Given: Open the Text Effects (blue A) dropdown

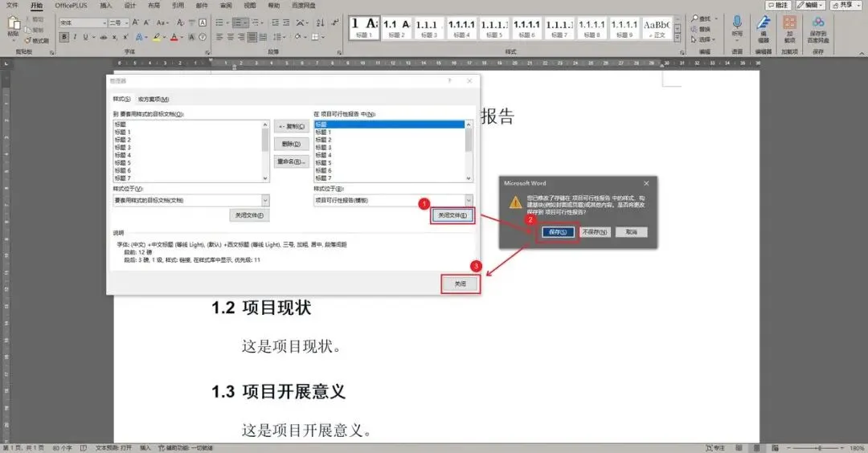Looking at the screenshot, I should [x=141, y=37].
